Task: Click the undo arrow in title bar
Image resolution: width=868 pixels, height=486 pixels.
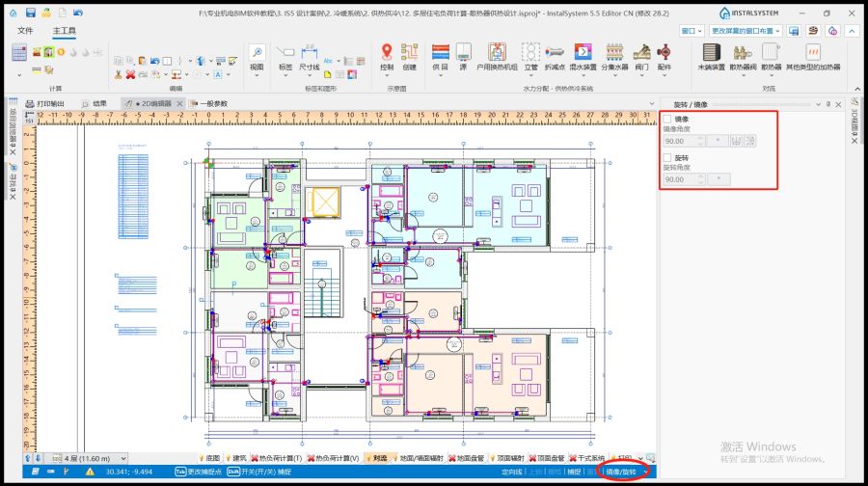Action: pyautogui.click(x=77, y=13)
